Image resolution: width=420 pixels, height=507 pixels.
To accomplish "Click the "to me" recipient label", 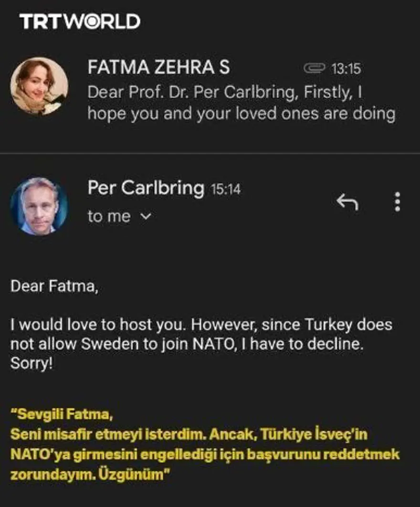I will pyautogui.click(x=109, y=217).
